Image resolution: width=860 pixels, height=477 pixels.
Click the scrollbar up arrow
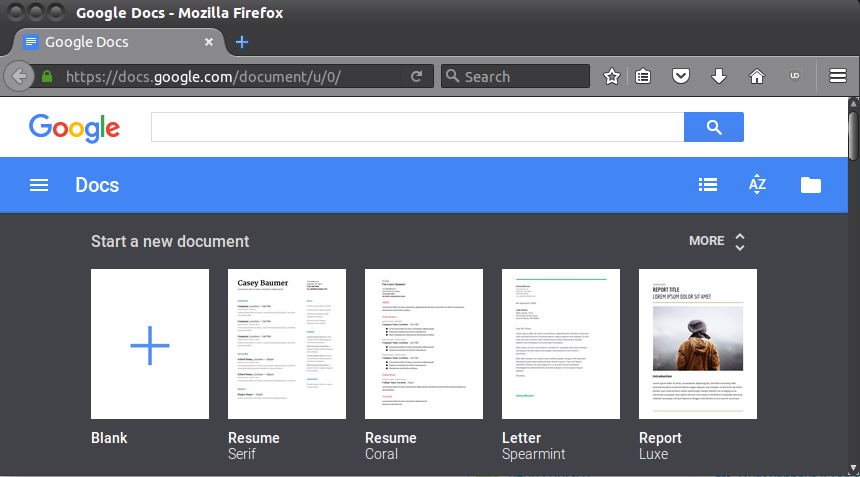click(853, 103)
